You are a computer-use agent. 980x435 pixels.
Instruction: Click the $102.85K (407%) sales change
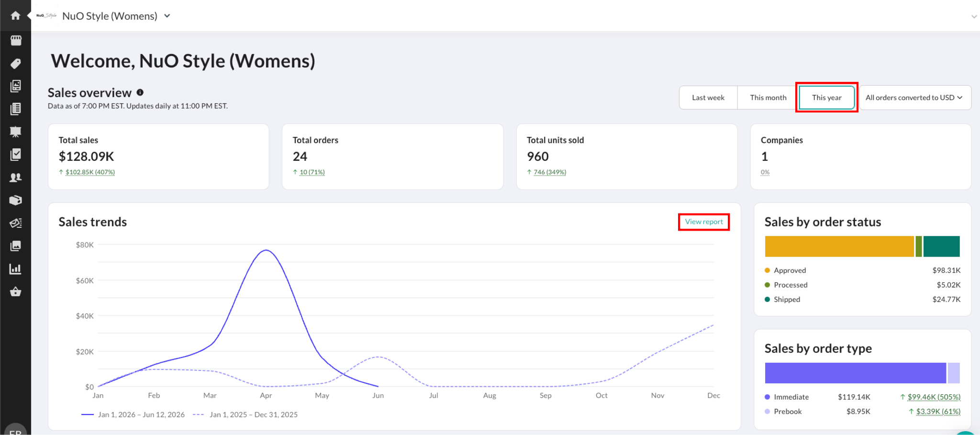[x=90, y=172]
